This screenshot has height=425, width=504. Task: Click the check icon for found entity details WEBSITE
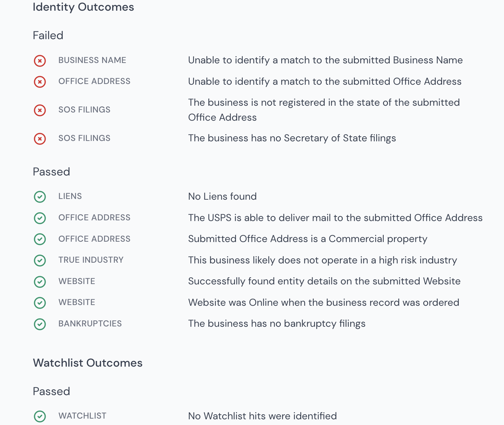click(40, 282)
